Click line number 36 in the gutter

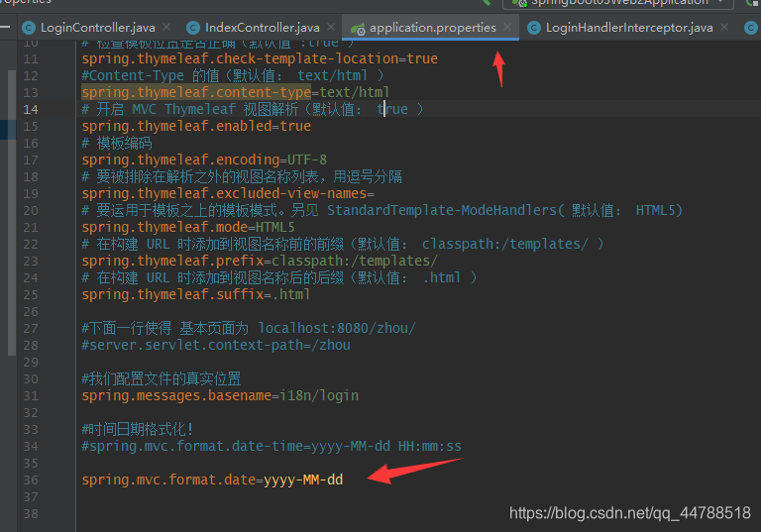[31, 480]
